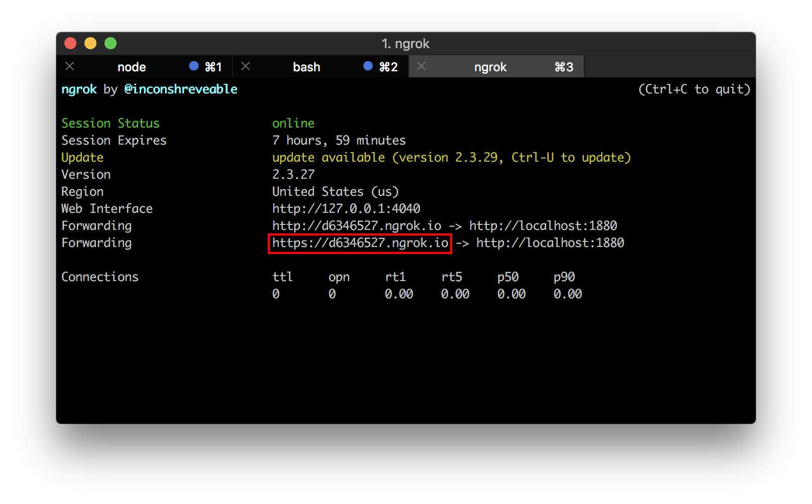This screenshot has height=504, width=812.
Task: Click the 'Session Expires' label
Action: point(114,141)
